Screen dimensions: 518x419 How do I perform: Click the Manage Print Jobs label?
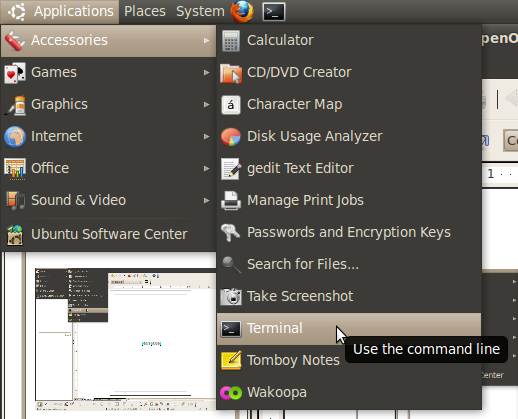pyautogui.click(x=305, y=200)
